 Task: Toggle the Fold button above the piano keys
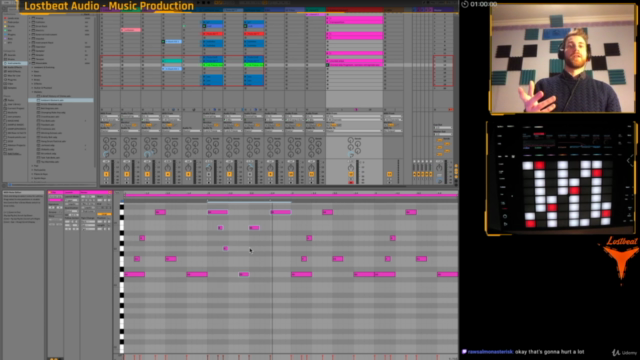[x=118, y=193]
